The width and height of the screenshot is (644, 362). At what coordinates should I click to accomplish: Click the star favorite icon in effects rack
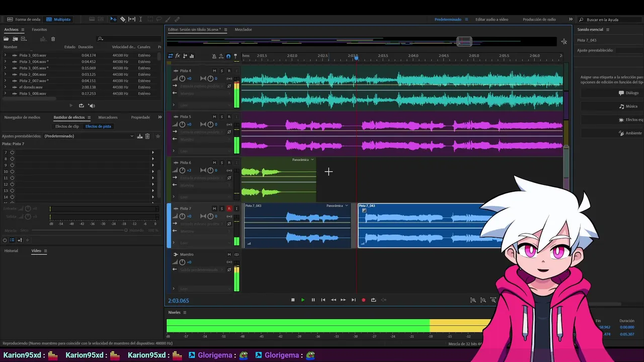pyautogui.click(x=157, y=136)
